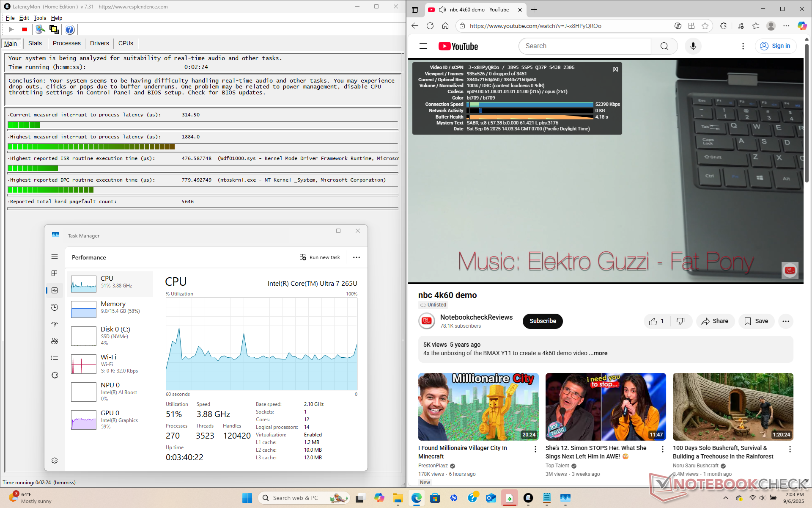Click the YouTube Search input field
The image size is (812, 508).
(x=584, y=46)
